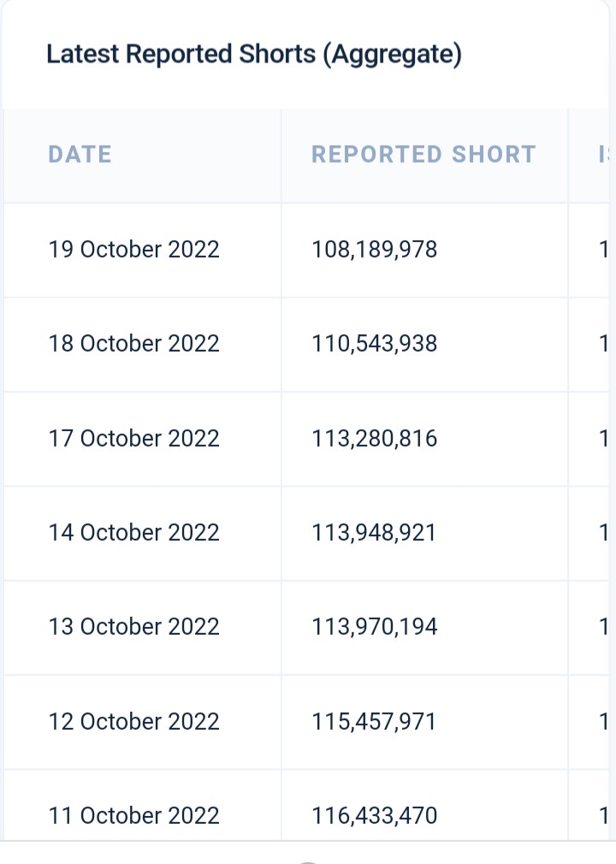Select the 13 October 2022 date cell
This screenshot has height=864, width=616.
click(x=133, y=626)
